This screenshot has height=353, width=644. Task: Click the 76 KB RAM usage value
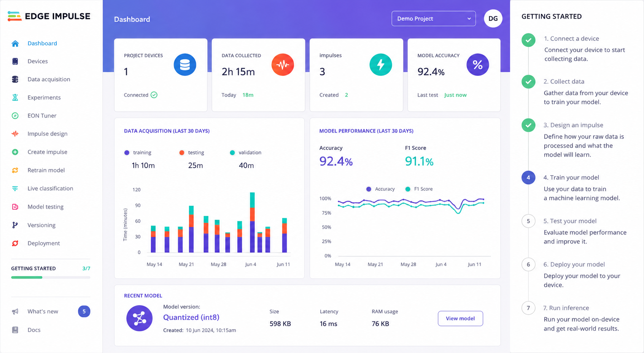tap(380, 324)
